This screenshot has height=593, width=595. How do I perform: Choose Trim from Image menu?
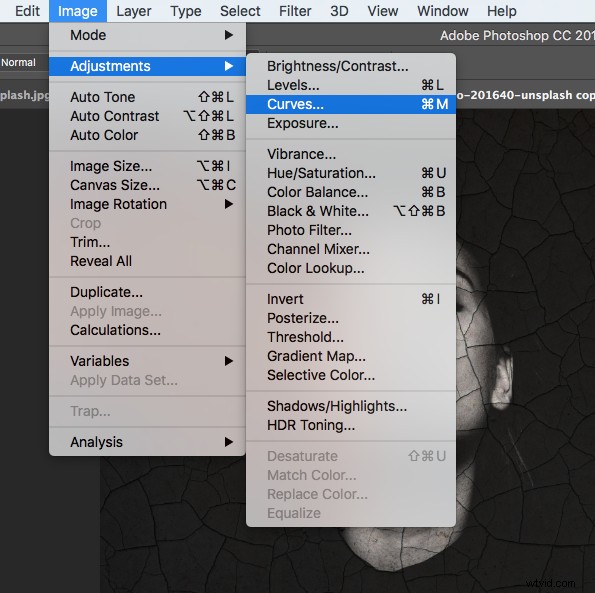tap(147, 242)
